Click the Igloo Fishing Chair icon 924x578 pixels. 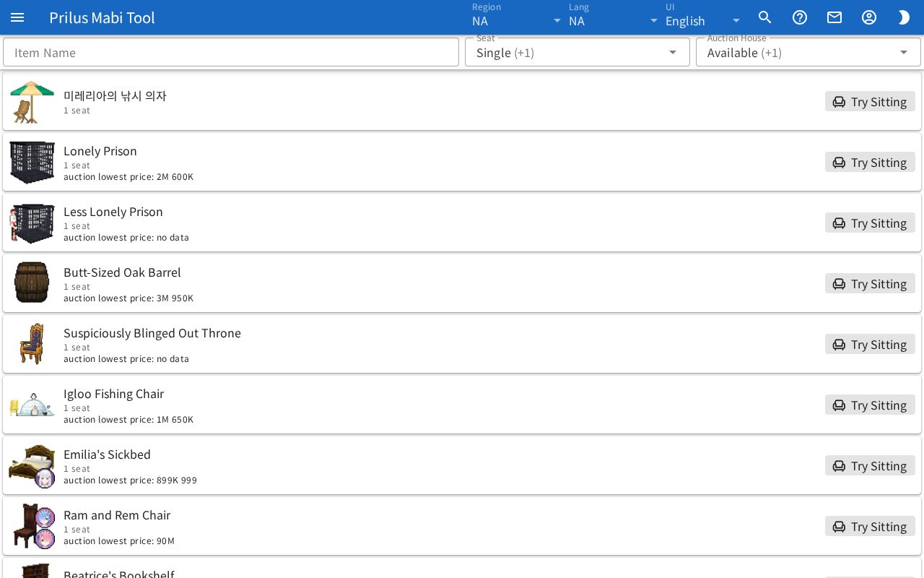(32, 405)
